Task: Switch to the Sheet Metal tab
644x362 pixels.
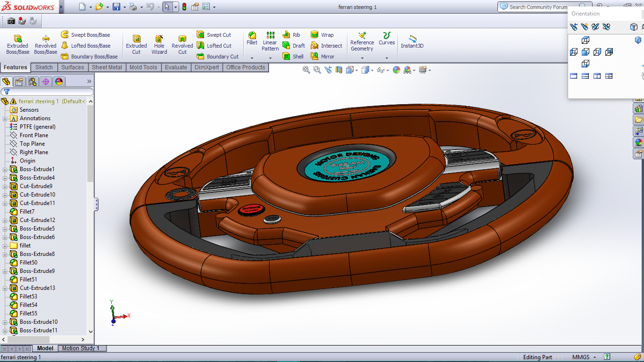Action: point(107,67)
